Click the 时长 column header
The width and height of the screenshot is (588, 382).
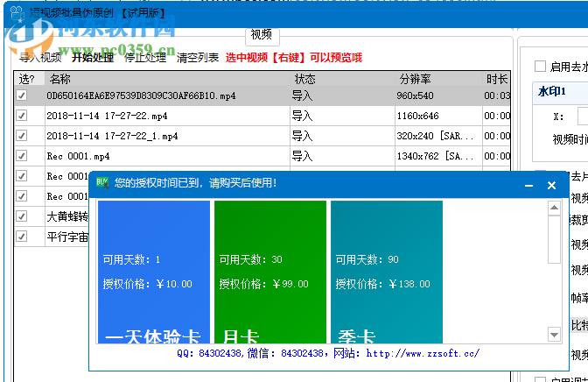click(496, 79)
